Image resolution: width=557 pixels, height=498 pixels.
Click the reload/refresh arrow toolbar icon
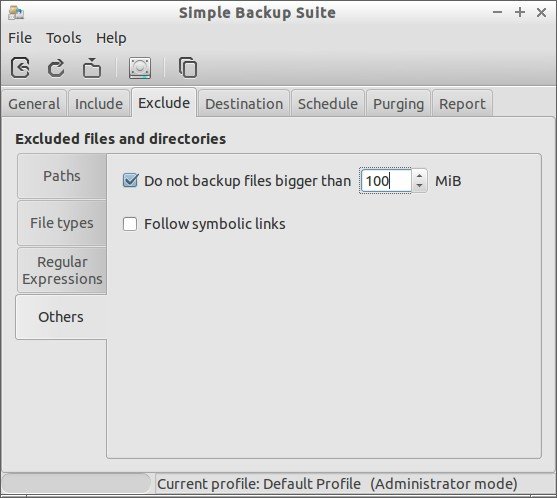coord(56,67)
